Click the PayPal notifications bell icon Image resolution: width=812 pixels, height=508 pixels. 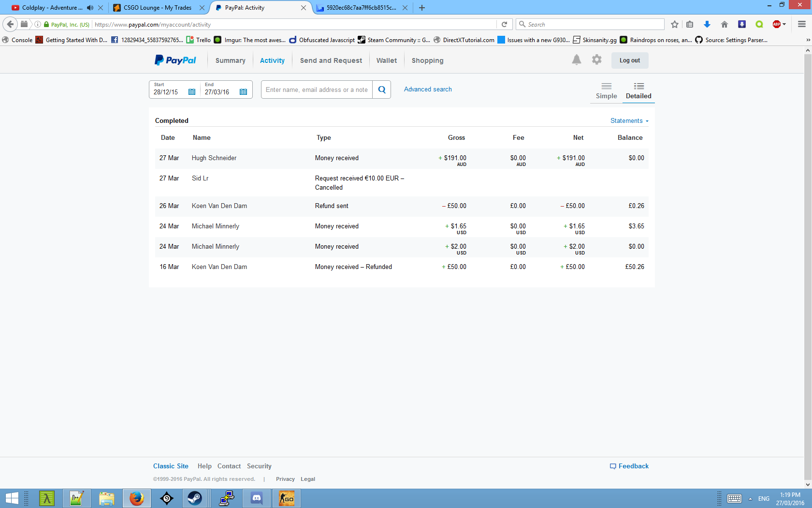coord(576,60)
